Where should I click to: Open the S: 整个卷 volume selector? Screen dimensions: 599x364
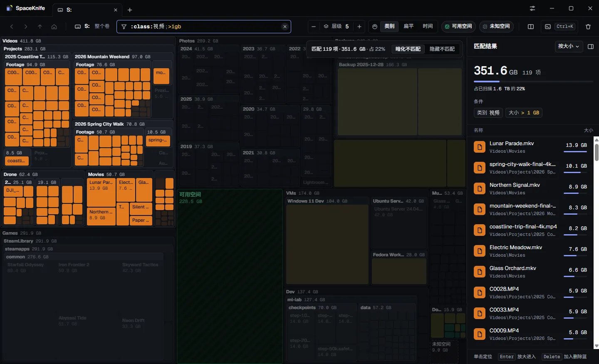click(92, 26)
